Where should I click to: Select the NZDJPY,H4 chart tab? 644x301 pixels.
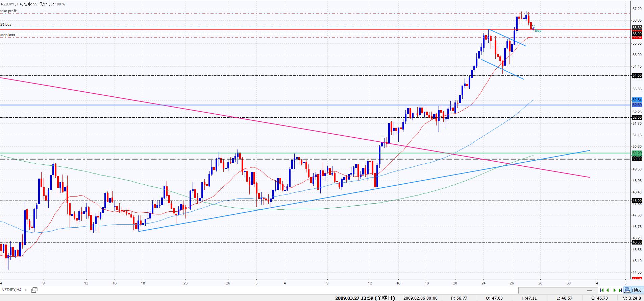tap(11, 290)
